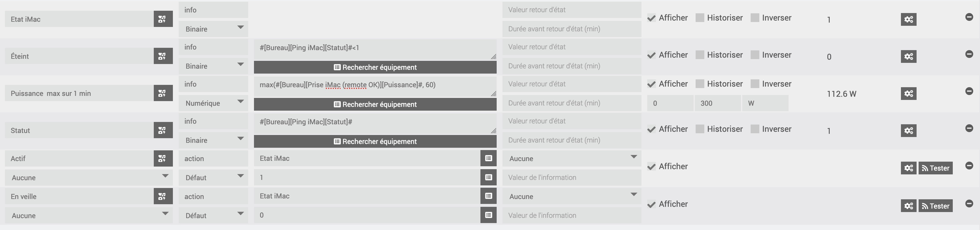Toggle Inverser checkbox on the Éteint row
This screenshot has width=980, height=230.
[x=755, y=55]
